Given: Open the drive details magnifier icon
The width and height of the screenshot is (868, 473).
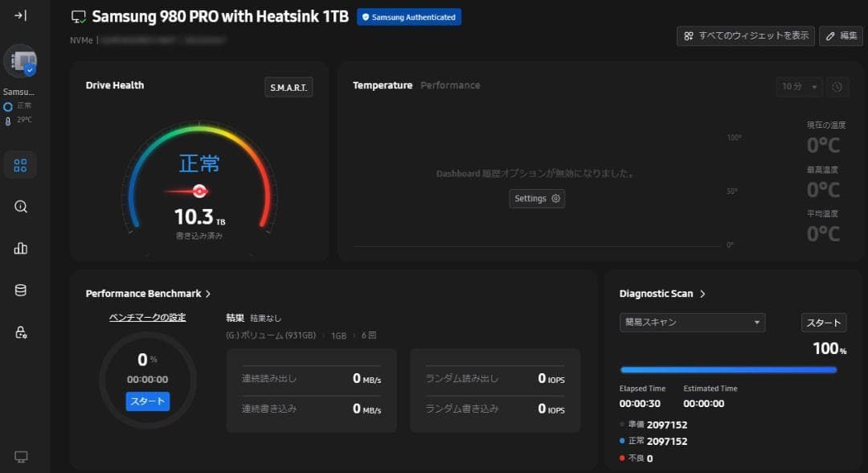Looking at the screenshot, I should point(20,207).
